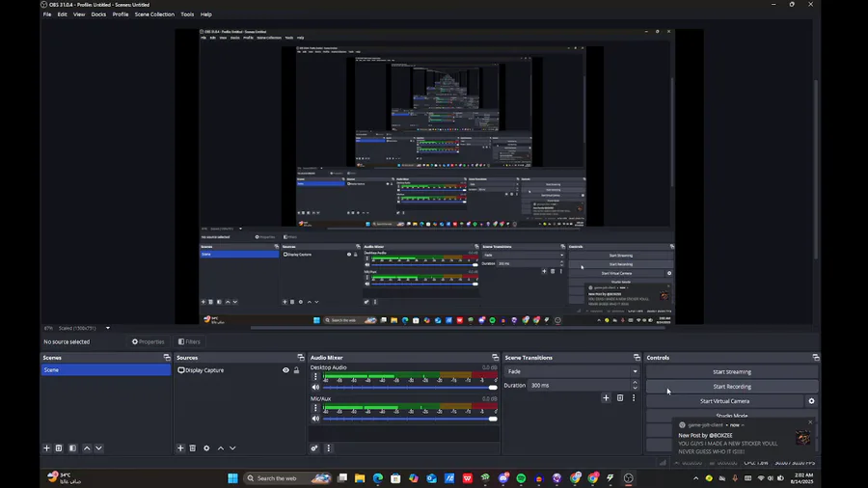
Task: Toggle lock on Display Capture source
Action: (x=297, y=370)
